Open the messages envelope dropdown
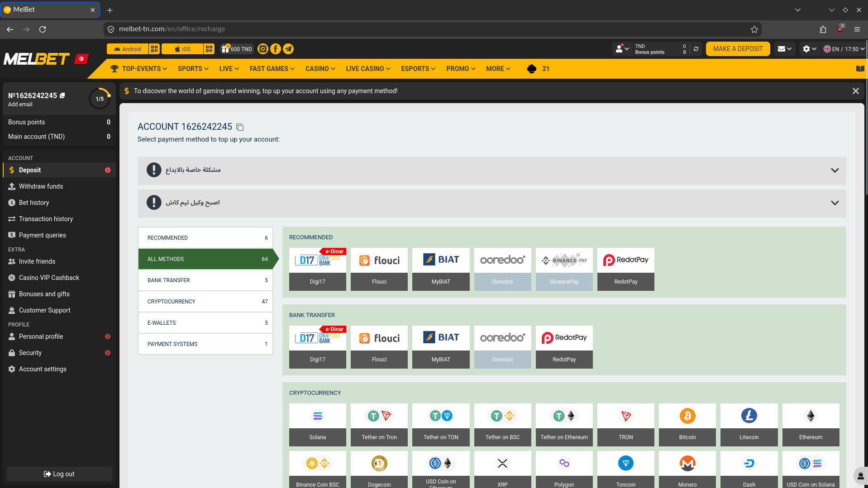This screenshot has width=868, height=488. pos(784,49)
